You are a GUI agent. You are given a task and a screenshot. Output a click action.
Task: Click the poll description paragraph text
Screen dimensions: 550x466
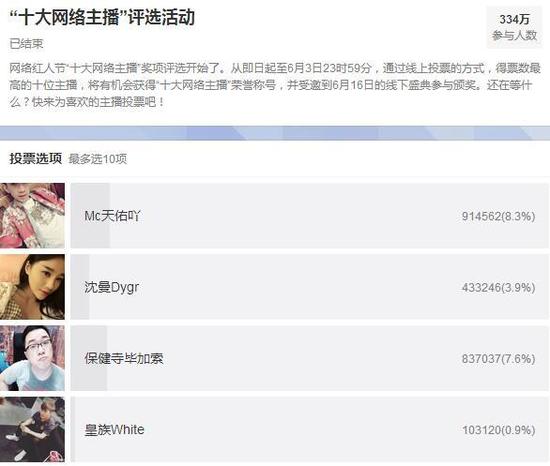click(x=275, y=85)
